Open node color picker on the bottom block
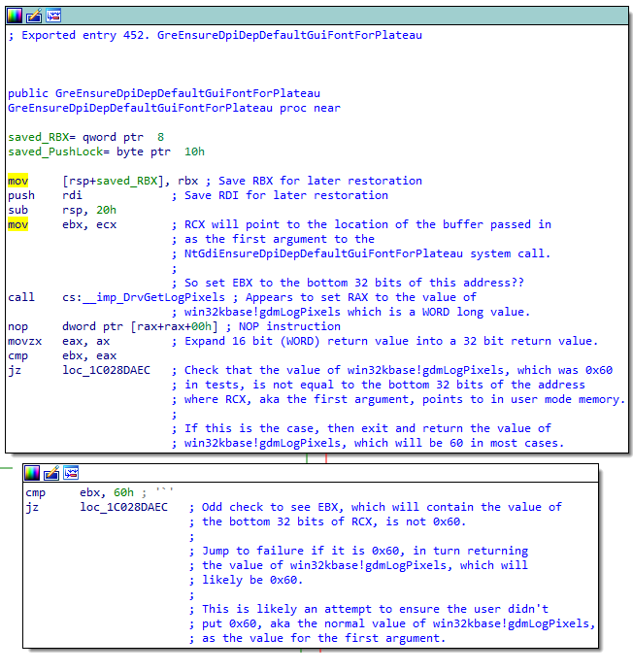 click(32, 473)
